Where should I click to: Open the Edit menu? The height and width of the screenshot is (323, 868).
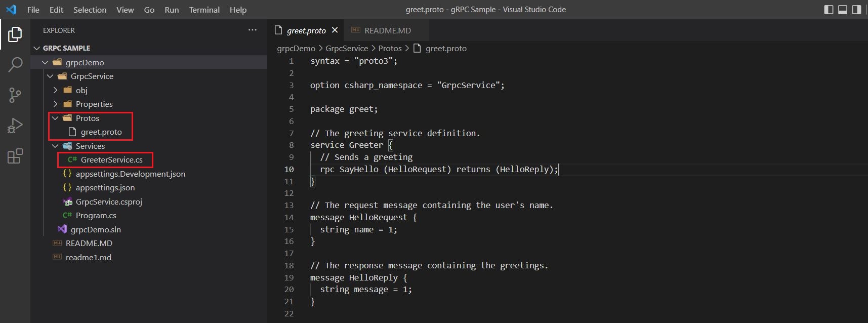click(56, 10)
